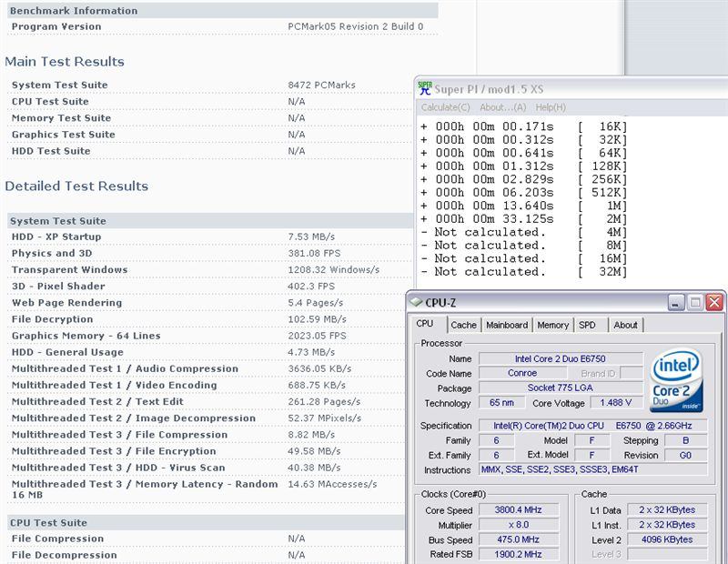Click the Web Page Rendering row

(209, 303)
